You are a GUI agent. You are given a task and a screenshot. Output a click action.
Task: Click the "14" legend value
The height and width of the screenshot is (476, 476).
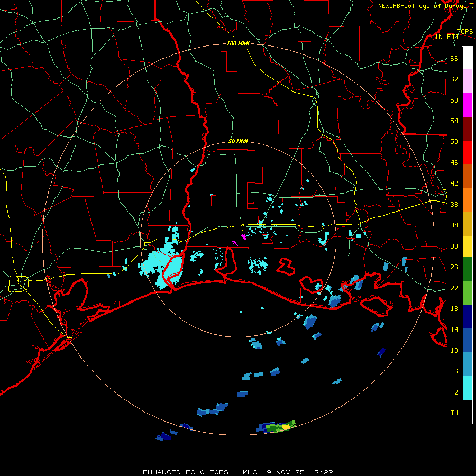pyautogui.click(x=454, y=329)
